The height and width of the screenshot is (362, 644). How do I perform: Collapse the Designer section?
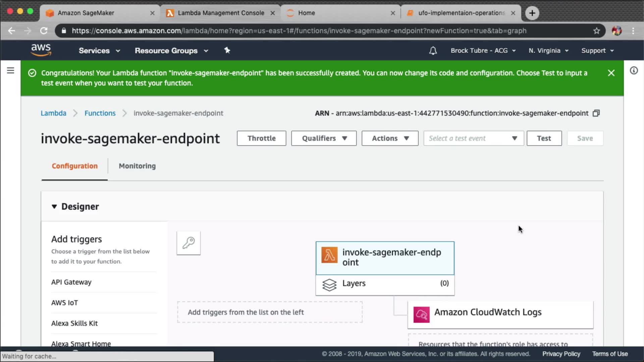pos(54,206)
